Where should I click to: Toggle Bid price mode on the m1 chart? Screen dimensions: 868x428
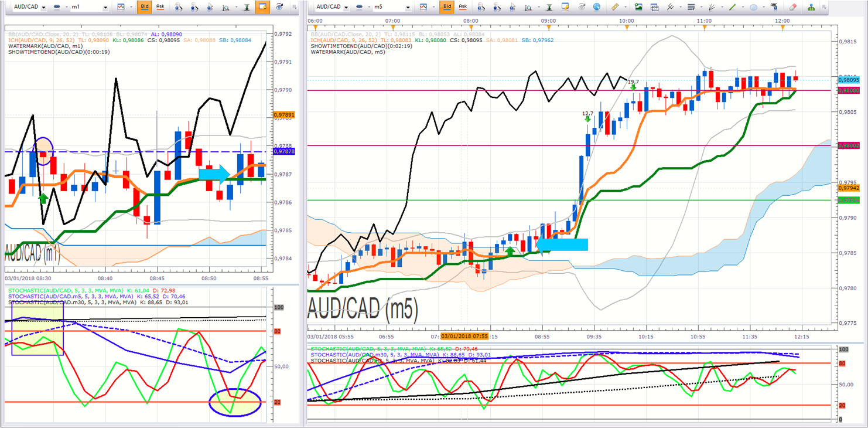point(143,7)
